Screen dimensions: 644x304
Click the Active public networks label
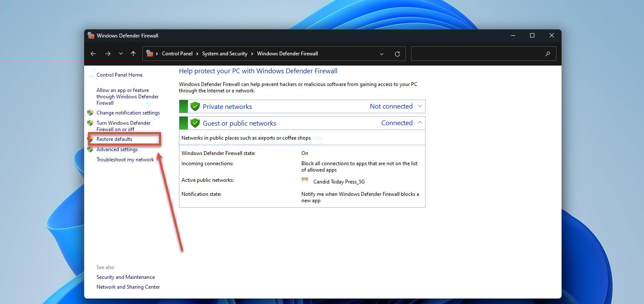[208, 180]
